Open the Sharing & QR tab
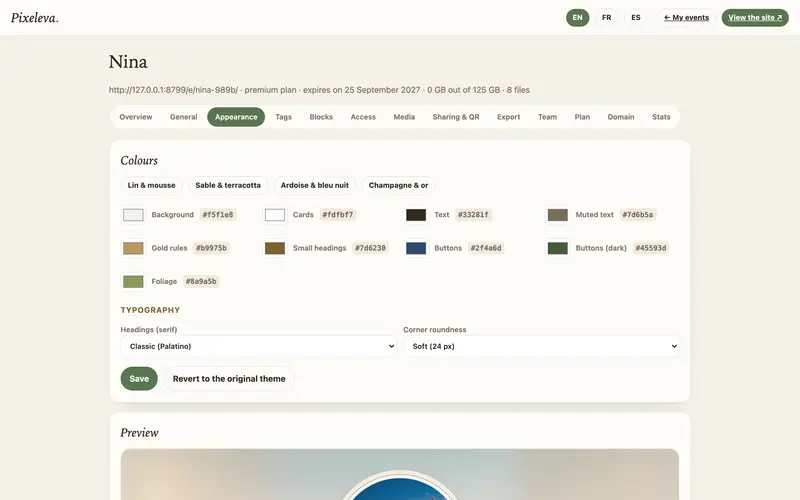 (456, 117)
